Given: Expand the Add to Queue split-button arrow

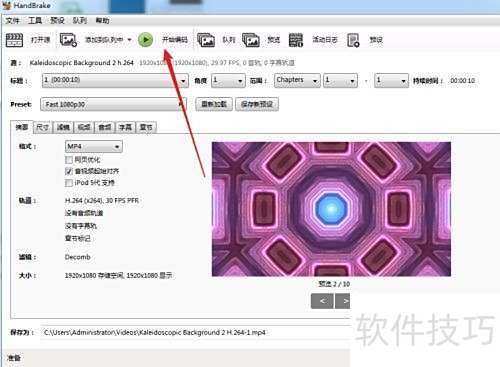Looking at the screenshot, I should pos(129,40).
